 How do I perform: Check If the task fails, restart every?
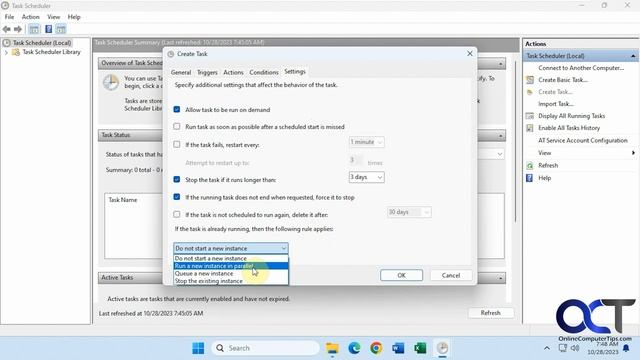coord(177,144)
